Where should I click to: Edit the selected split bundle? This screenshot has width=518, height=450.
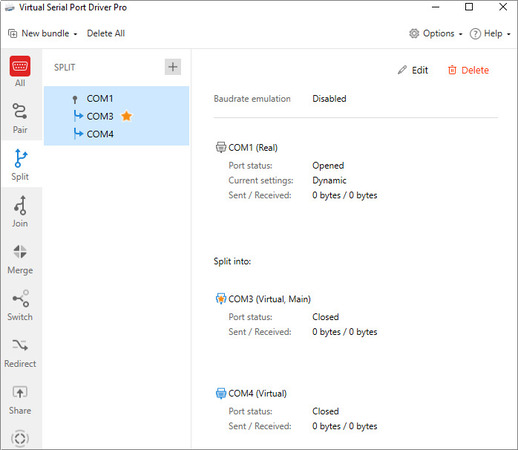tap(413, 70)
